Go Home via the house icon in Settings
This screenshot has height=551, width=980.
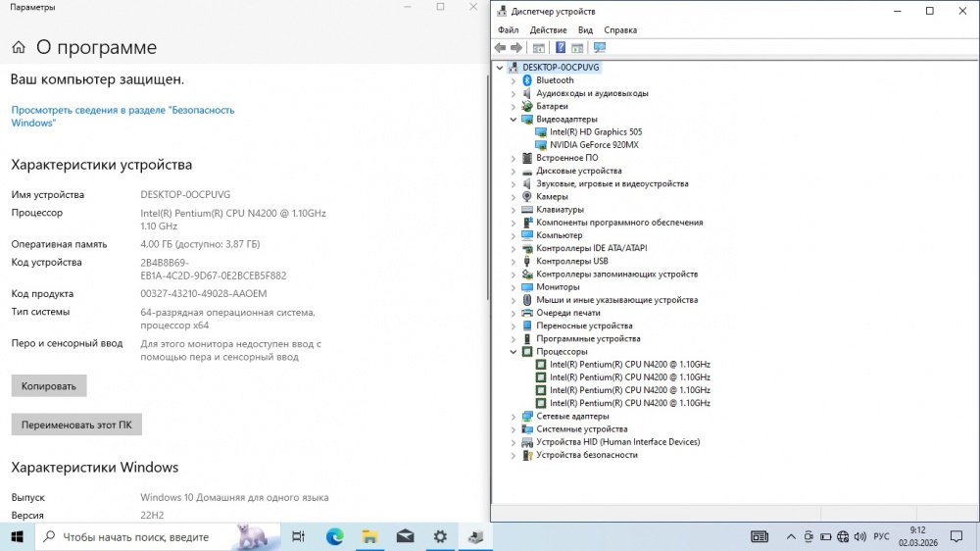(x=19, y=47)
